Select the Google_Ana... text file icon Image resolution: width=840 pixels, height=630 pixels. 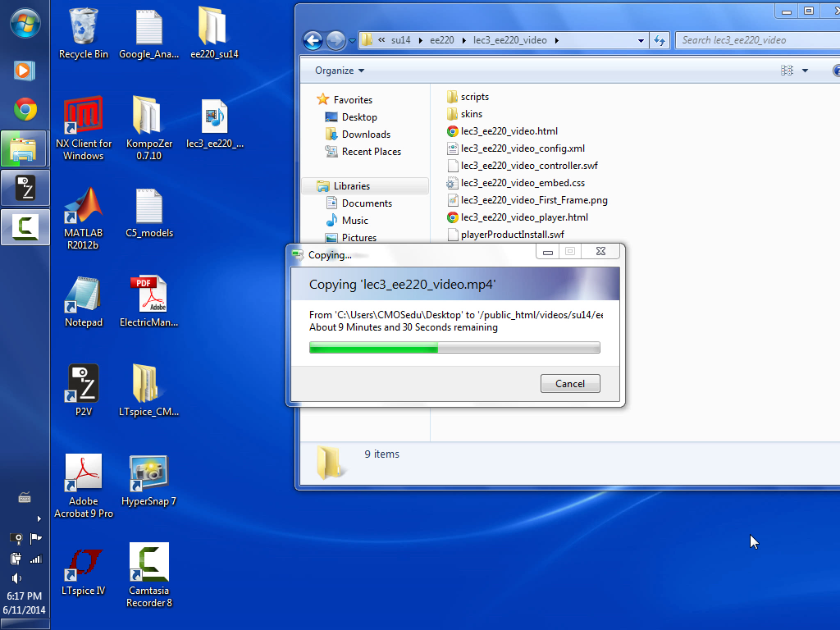[x=149, y=33]
